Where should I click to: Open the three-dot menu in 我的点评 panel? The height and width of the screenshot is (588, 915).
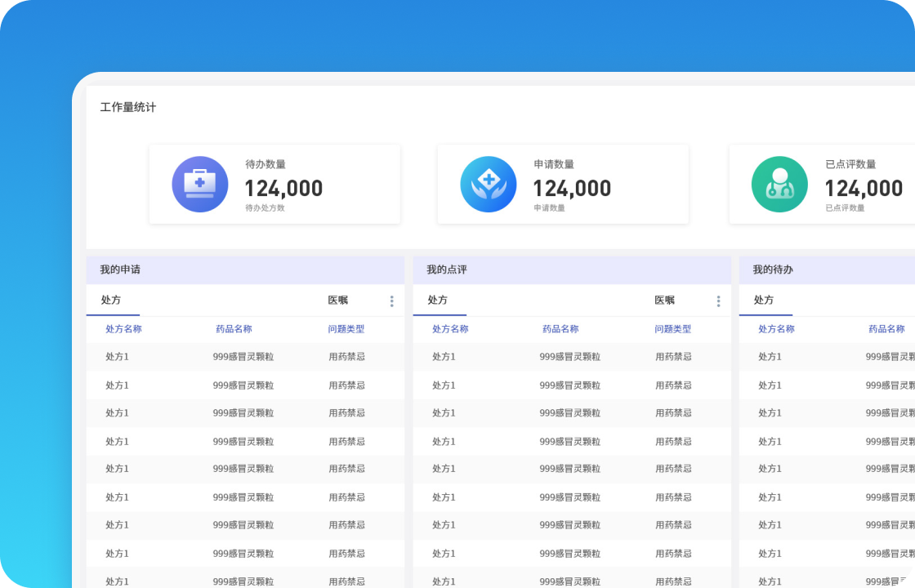(x=718, y=301)
